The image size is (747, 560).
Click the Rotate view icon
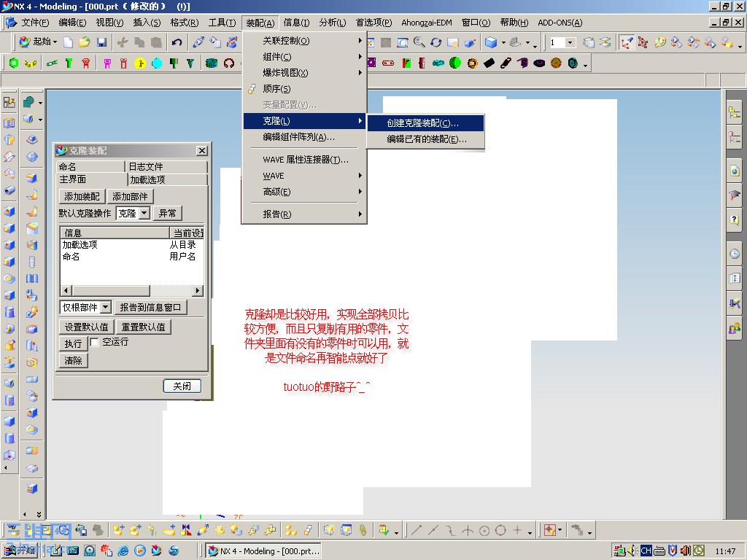click(x=436, y=42)
